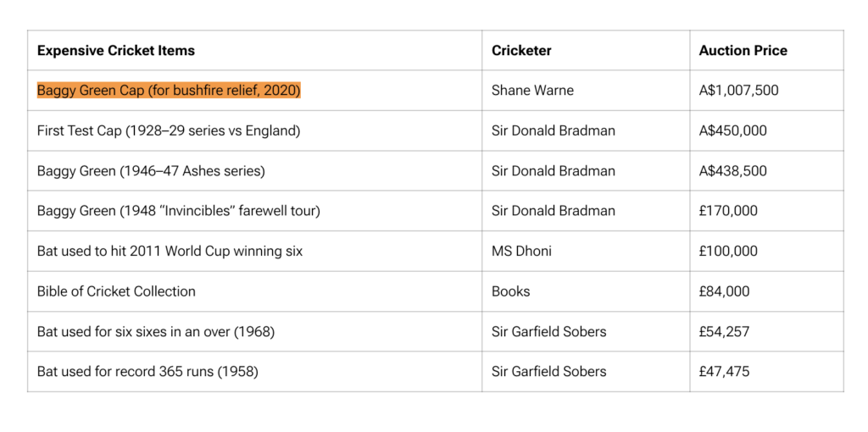
Task: Click the Cricketer column header
Action: pyautogui.click(x=521, y=51)
